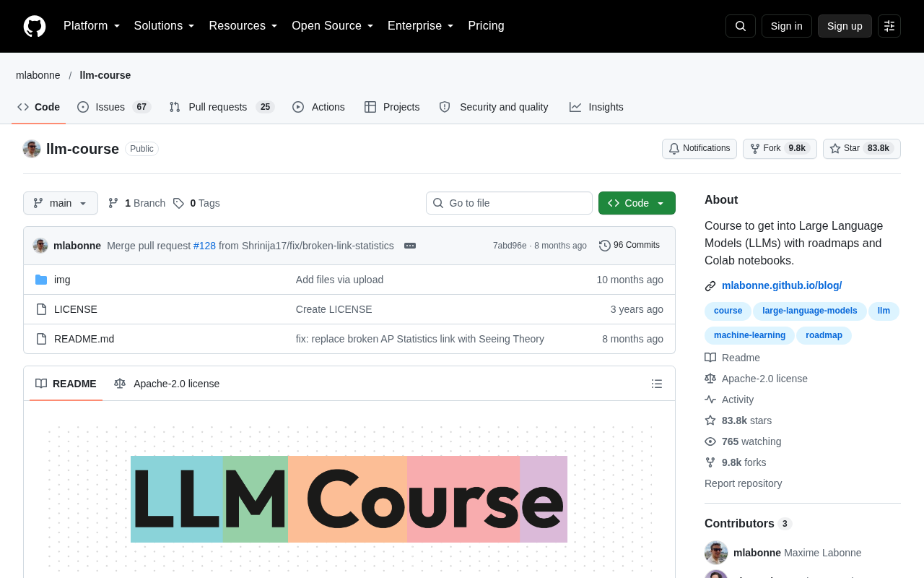Expand the Enterprise menu
The image size is (924, 578).
[x=421, y=26]
